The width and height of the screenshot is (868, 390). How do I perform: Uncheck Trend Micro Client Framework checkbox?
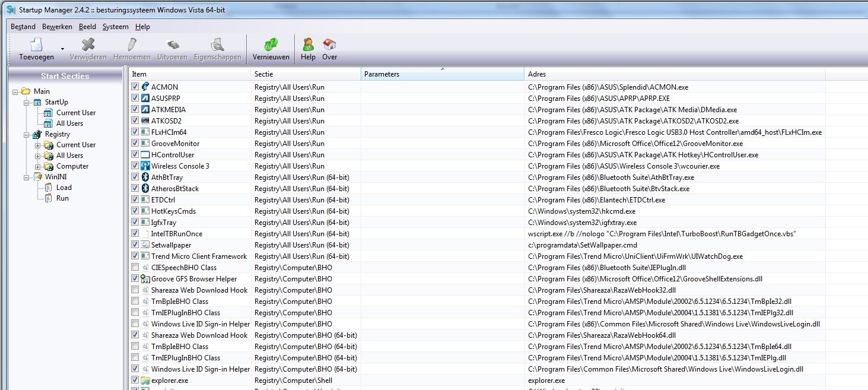(x=135, y=256)
